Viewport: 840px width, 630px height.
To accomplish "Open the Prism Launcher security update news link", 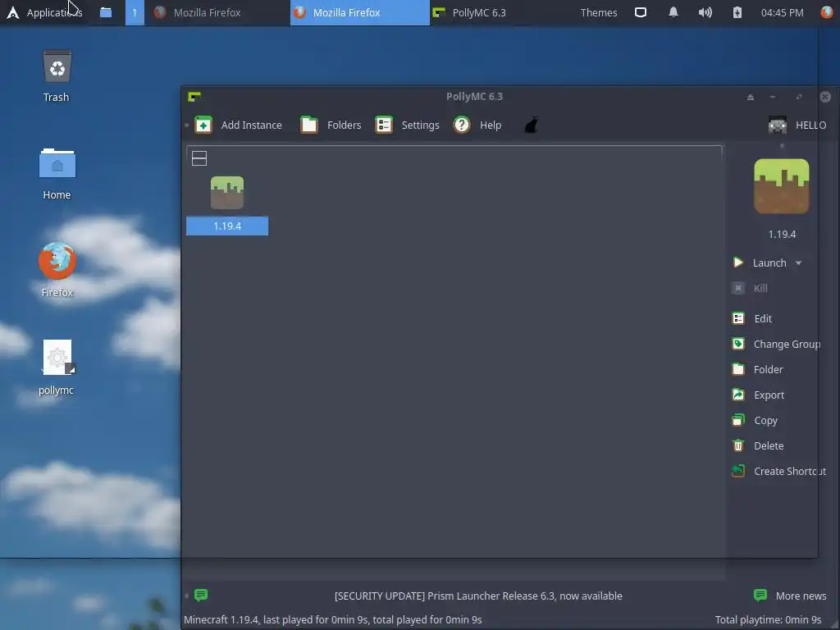I will tap(478, 596).
